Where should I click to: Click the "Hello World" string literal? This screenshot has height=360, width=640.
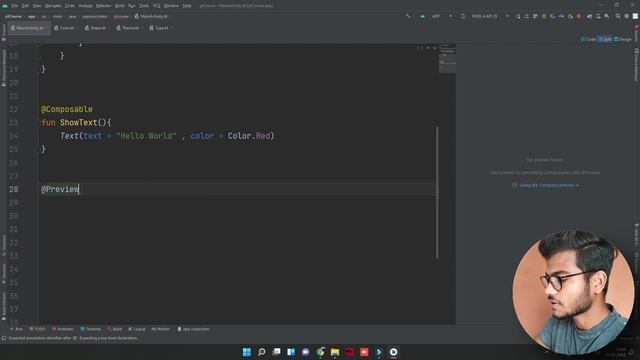pyautogui.click(x=146, y=136)
